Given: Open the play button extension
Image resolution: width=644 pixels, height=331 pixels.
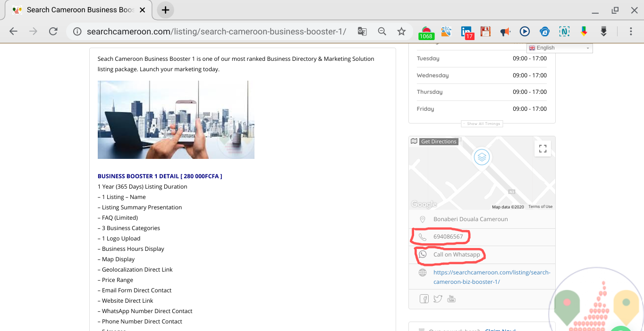Looking at the screenshot, I should click(x=525, y=32).
